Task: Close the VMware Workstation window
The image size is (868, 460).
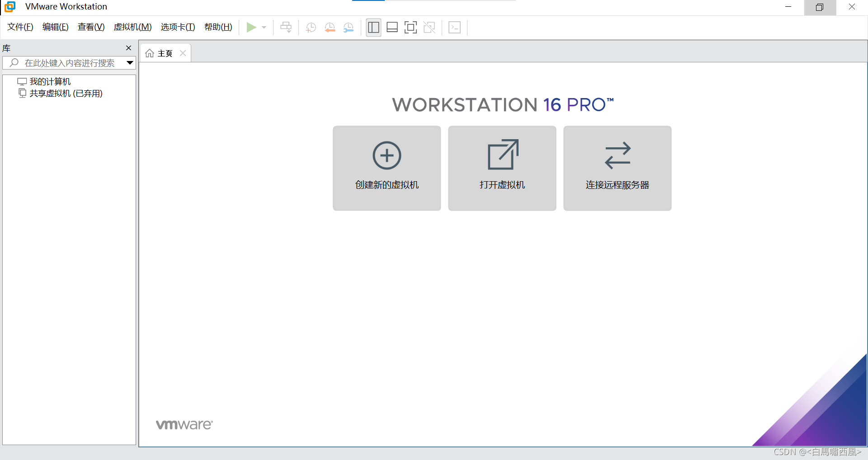Action: click(x=852, y=7)
